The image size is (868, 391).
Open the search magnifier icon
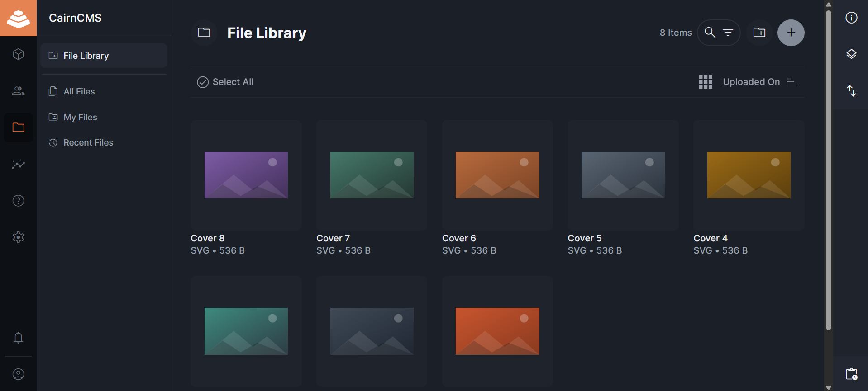710,33
